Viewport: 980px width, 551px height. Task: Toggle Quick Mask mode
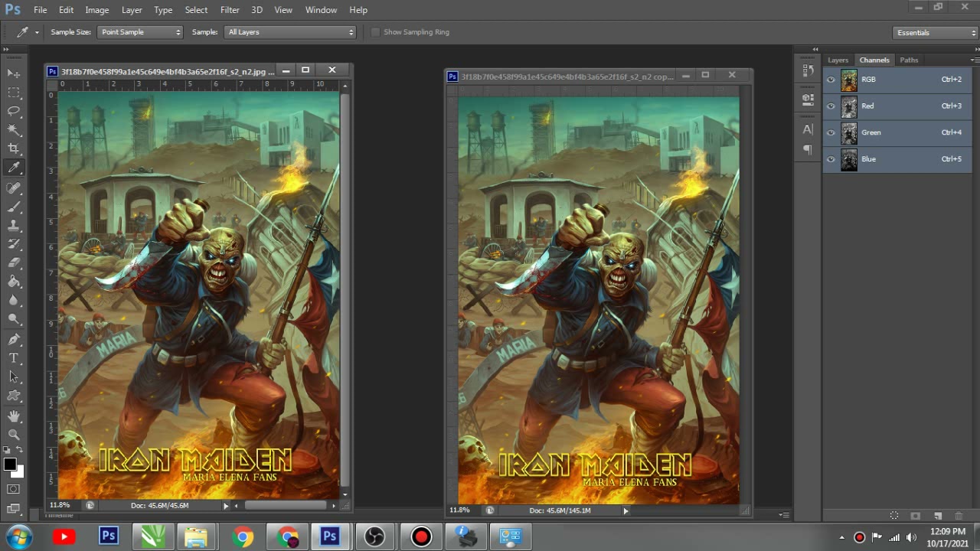[14, 489]
